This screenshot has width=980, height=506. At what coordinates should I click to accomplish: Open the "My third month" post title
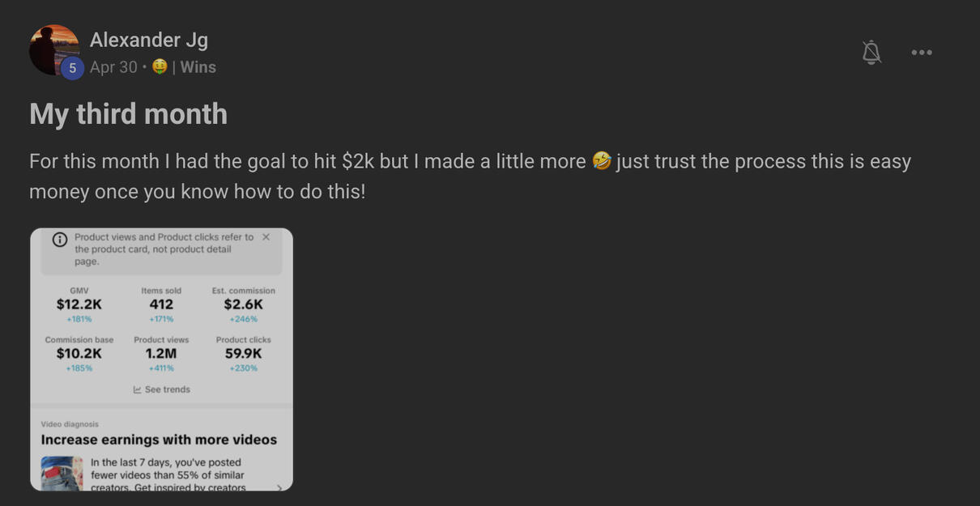128,114
